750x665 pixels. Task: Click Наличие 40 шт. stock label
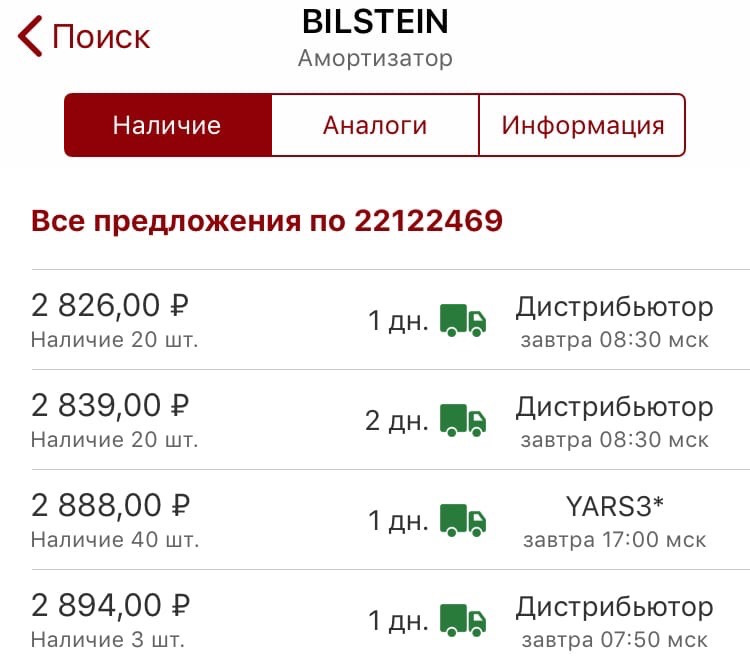click(x=115, y=540)
